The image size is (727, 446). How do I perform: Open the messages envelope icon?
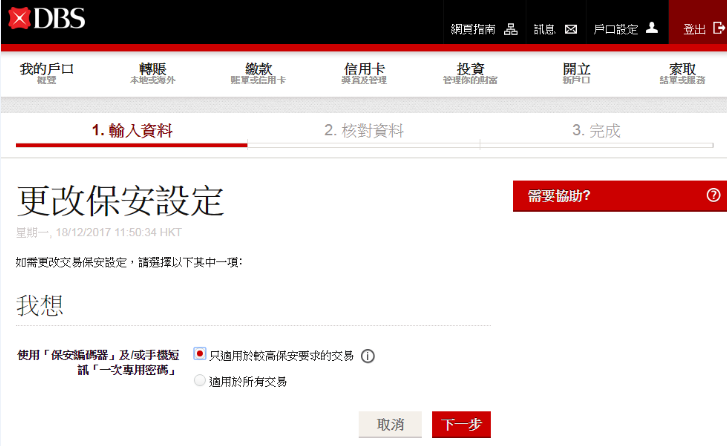click(571, 29)
